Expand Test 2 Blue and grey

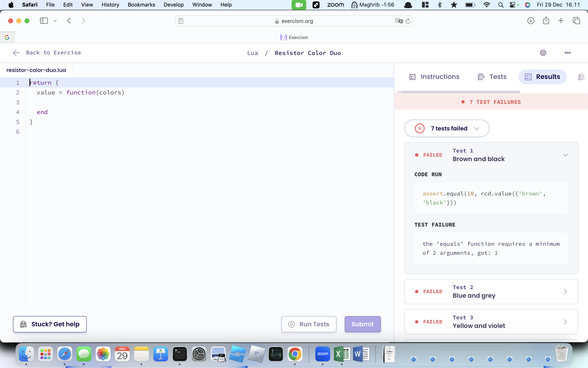[x=491, y=292]
